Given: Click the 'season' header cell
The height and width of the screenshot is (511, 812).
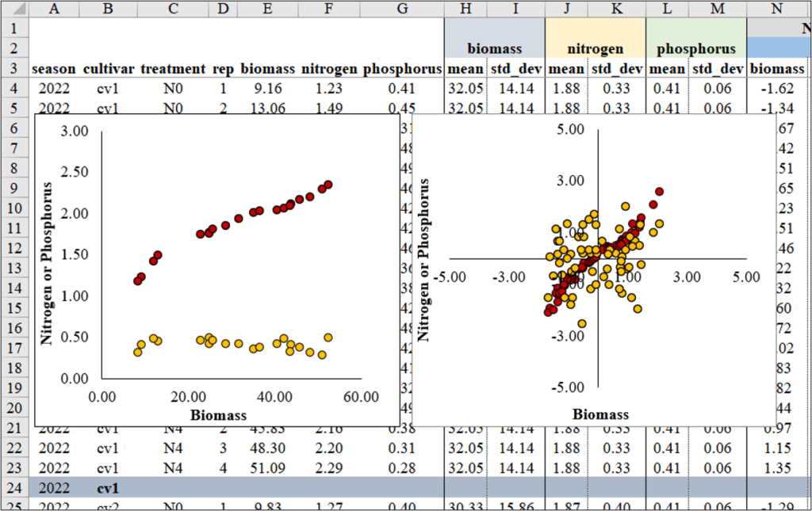Looking at the screenshot, I should [x=54, y=69].
